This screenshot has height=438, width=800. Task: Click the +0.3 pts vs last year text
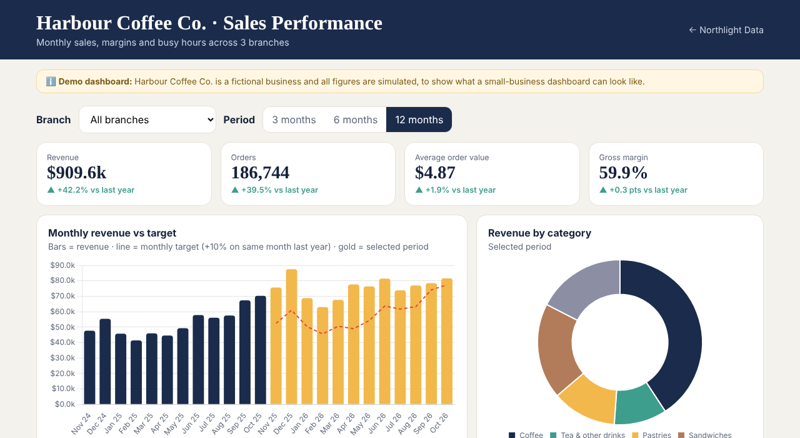click(x=648, y=190)
